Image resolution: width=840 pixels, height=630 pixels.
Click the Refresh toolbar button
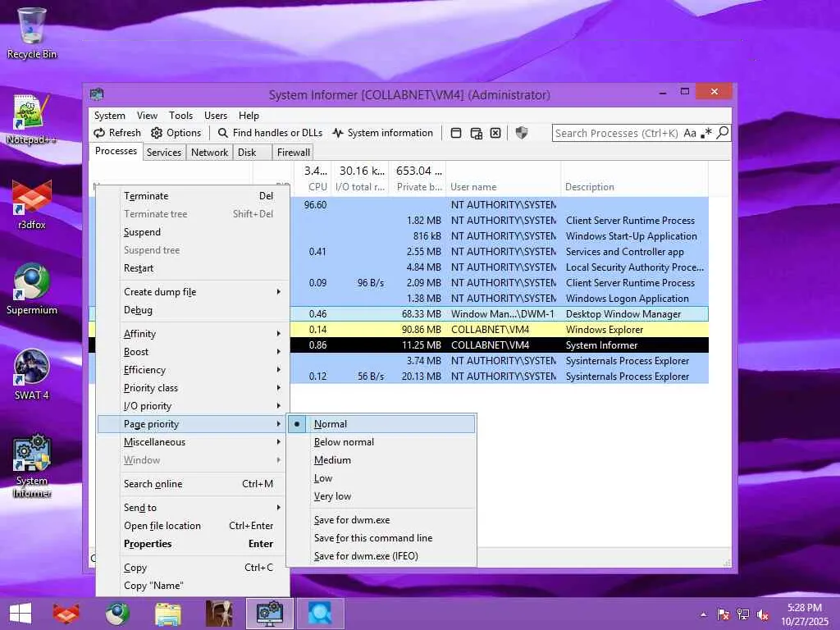tap(117, 133)
